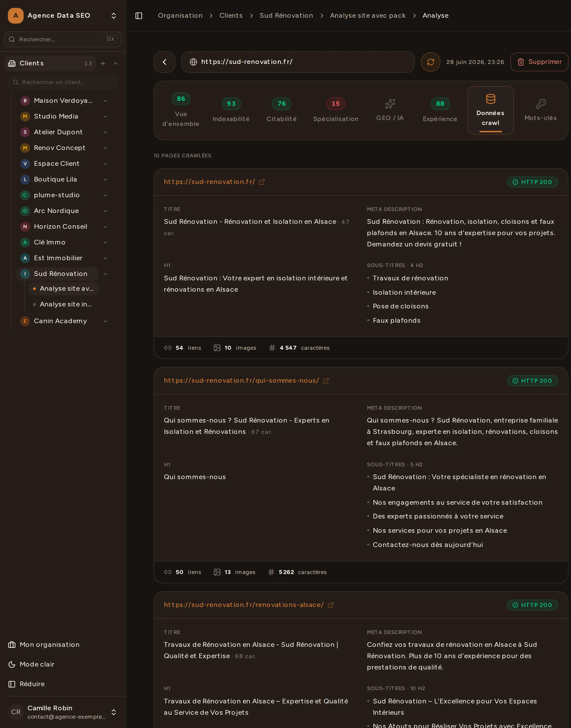Viewport: 571px width, 728px height.
Task: Expand the Renov Concept client chevron
Action: (105, 148)
